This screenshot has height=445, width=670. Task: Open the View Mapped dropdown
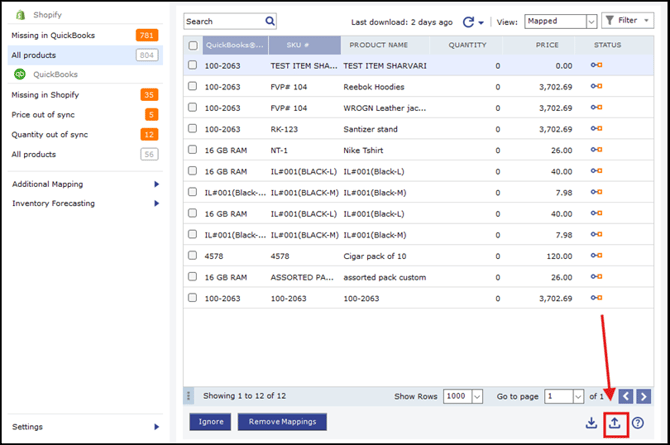(591, 21)
